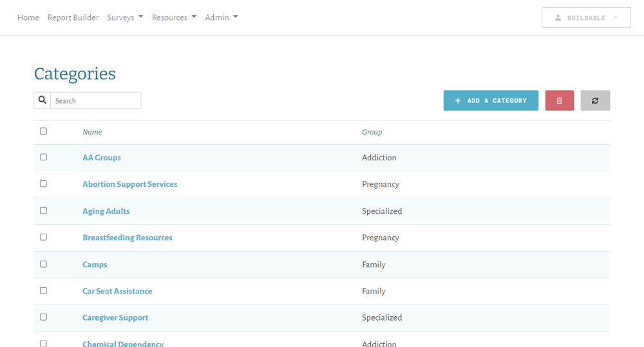Click Specialized group for Aging Adults

click(x=382, y=211)
